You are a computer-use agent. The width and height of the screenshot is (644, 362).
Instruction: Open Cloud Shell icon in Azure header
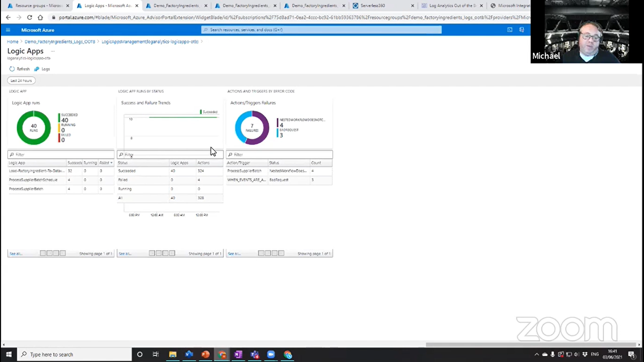(x=510, y=30)
